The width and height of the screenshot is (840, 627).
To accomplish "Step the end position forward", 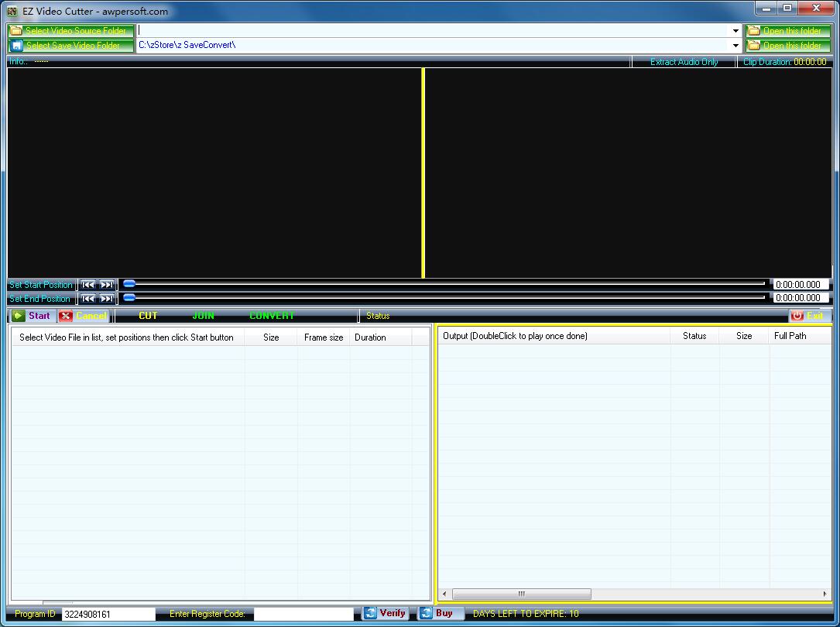I will (x=107, y=299).
